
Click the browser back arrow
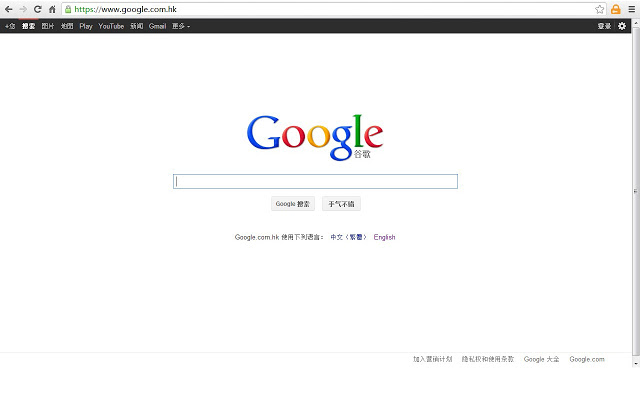tap(9, 9)
